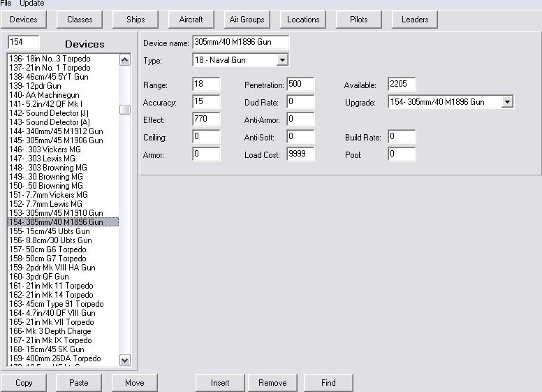Select '137- 21in No. 1 Torpedo' in list
Image resolution: width=542 pixels, height=392 pixels.
[x=63, y=68]
